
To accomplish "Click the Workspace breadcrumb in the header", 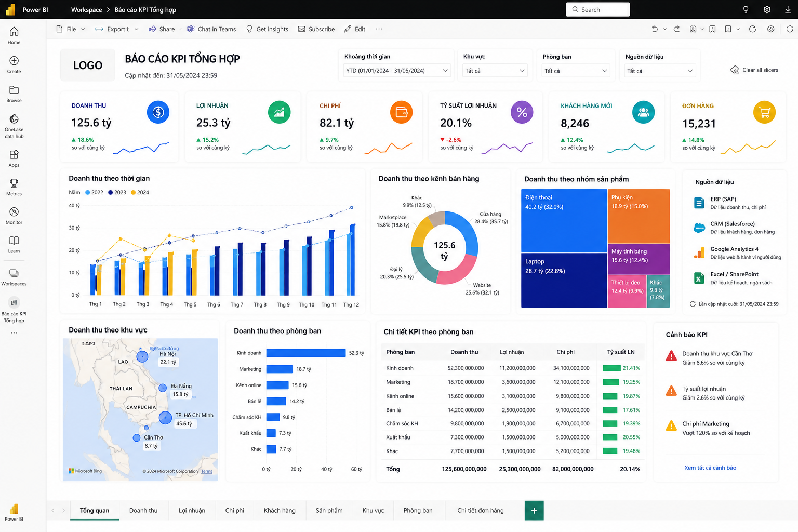I will (86, 9).
